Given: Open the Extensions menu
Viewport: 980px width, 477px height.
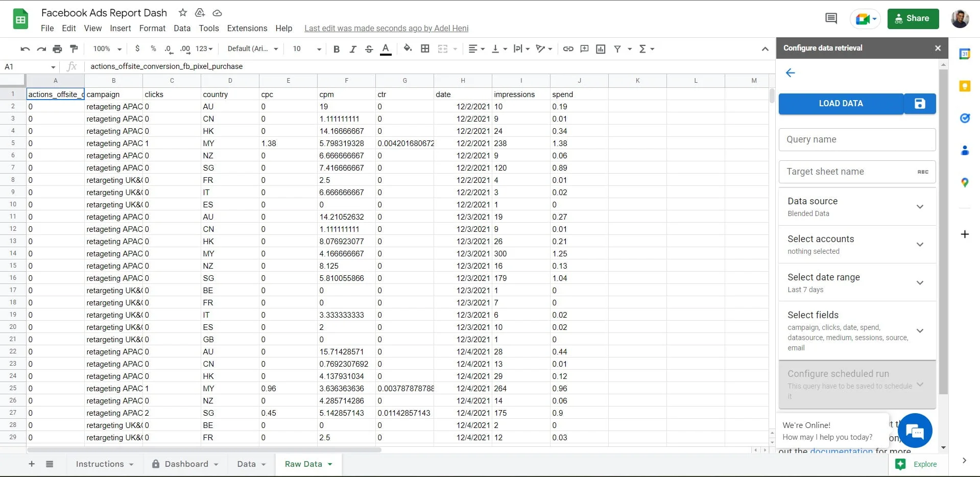Looking at the screenshot, I should pyautogui.click(x=247, y=28).
